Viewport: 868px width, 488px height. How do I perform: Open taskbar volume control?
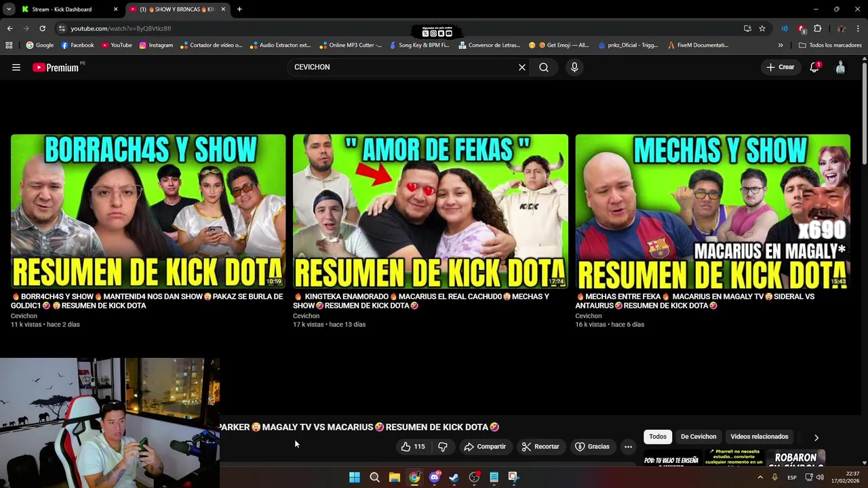pos(821,477)
